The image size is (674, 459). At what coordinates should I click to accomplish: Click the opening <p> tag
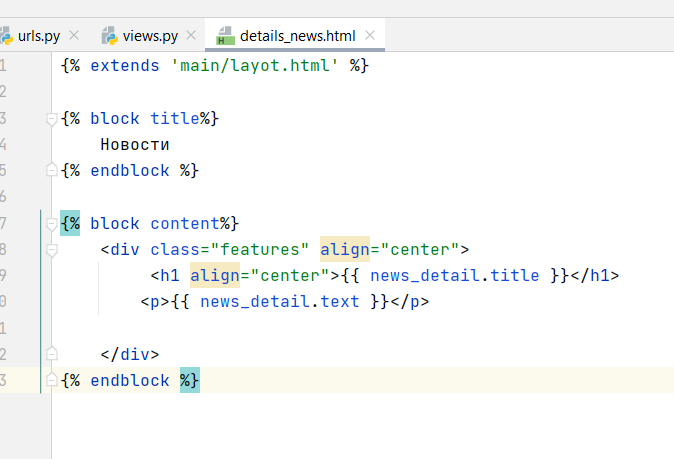155,302
